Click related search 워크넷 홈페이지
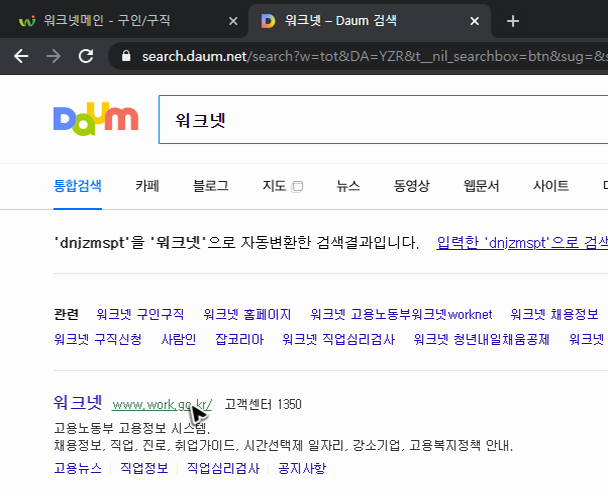 [247, 314]
